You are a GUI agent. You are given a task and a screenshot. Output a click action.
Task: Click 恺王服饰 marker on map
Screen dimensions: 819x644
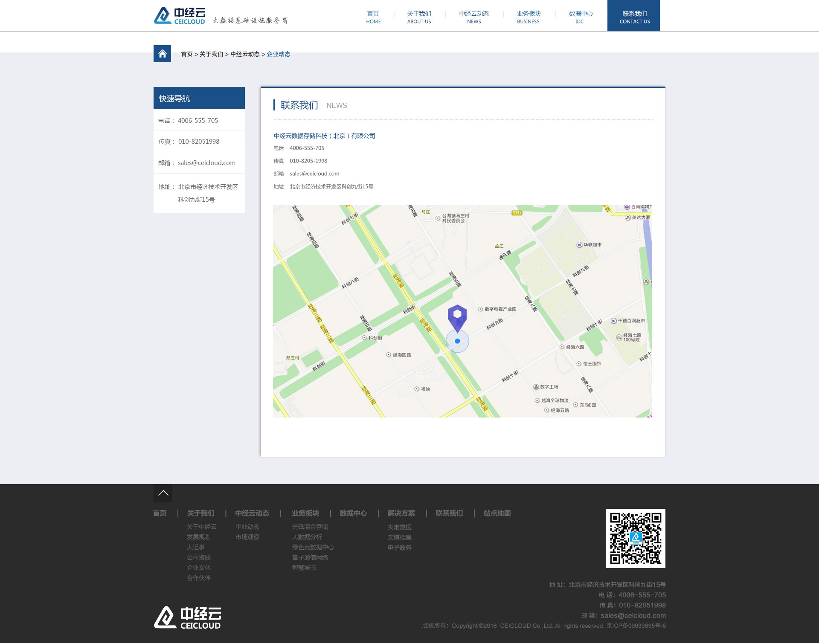589,364
